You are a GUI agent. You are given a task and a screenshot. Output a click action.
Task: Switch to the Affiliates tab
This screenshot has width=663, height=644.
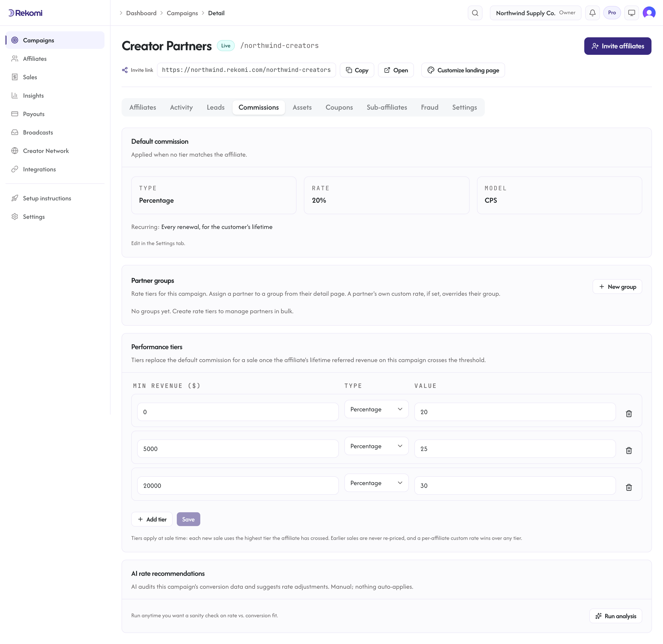coord(143,107)
